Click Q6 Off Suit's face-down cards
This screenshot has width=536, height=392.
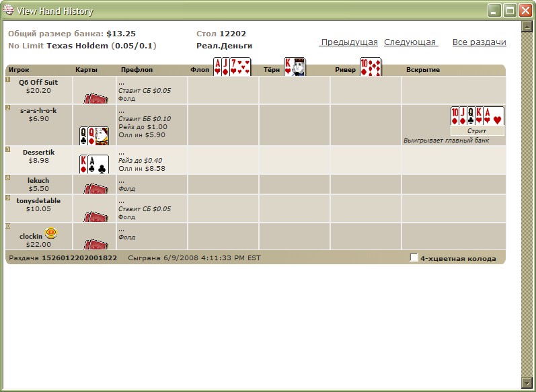click(x=95, y=98)
